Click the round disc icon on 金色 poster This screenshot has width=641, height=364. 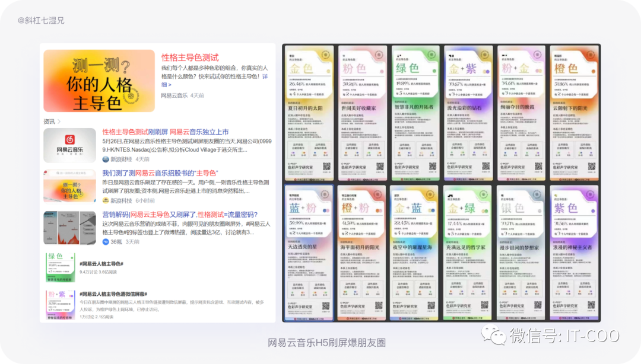click(326, 55)
